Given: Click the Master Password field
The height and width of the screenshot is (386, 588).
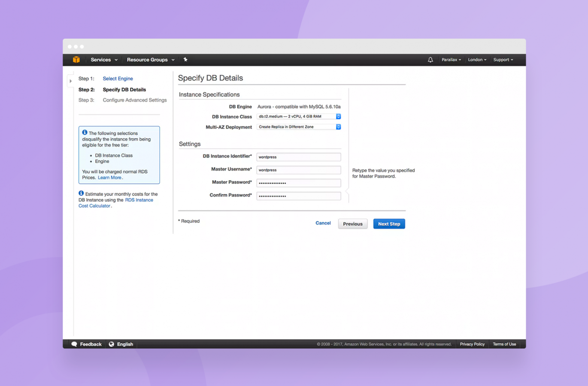Looking at the screenshot, I should point(299,183).
